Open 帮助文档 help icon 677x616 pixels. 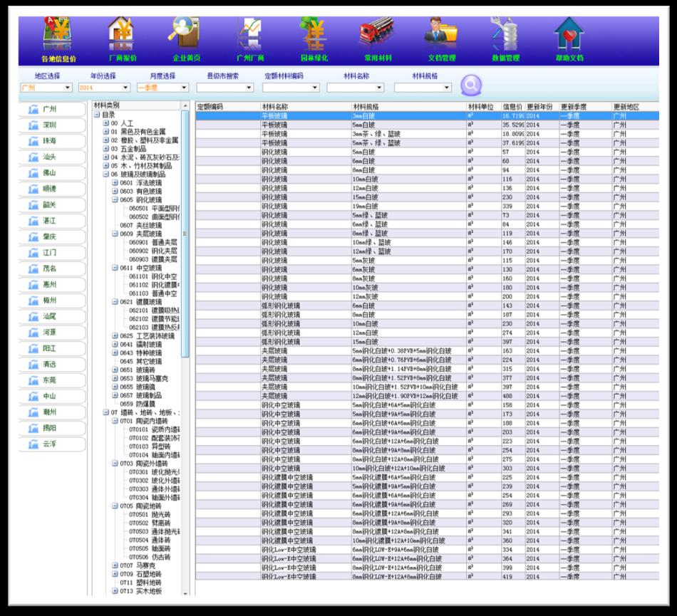569,36
